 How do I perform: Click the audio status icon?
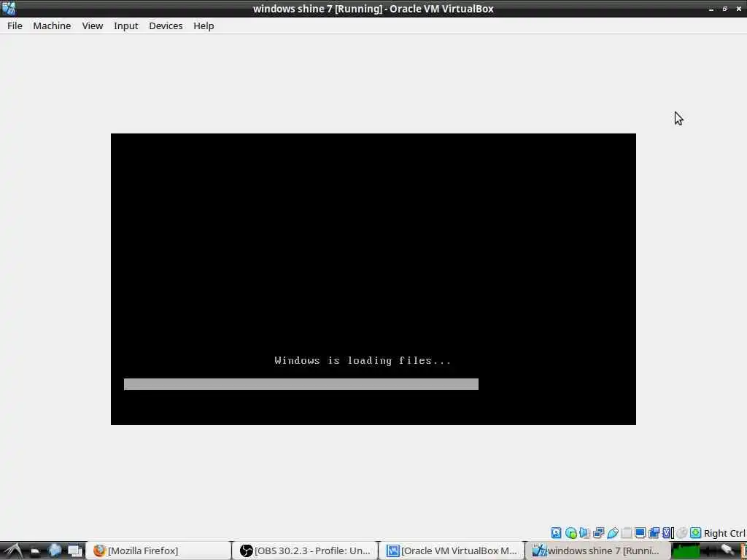(x=584, y=532)
